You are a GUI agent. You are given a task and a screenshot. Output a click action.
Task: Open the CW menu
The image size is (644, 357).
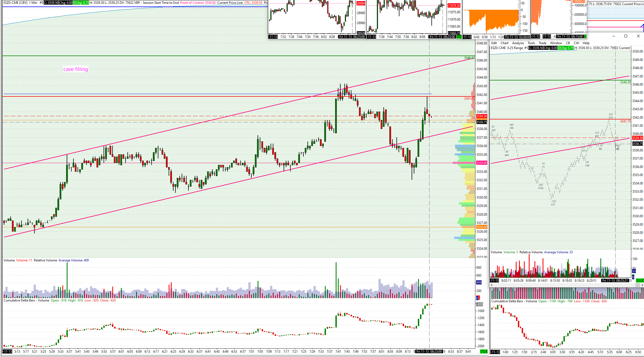point(576,43)
